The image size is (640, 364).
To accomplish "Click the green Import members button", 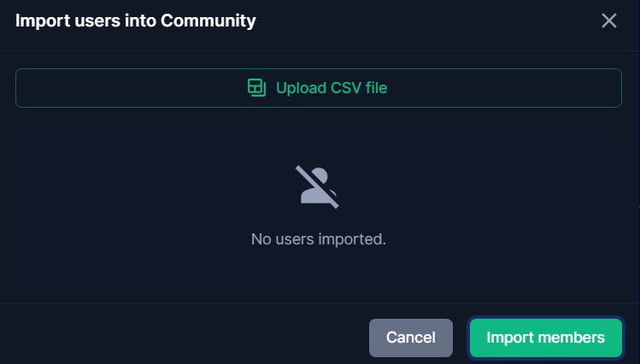I will (x=546, y=338).
